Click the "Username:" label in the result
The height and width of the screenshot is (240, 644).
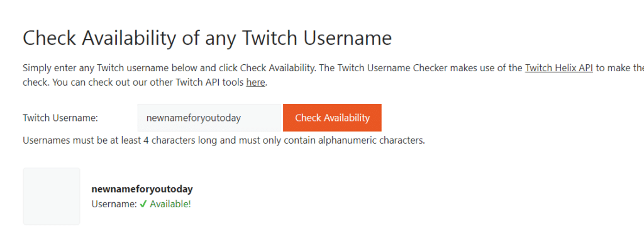coord(114,204)
